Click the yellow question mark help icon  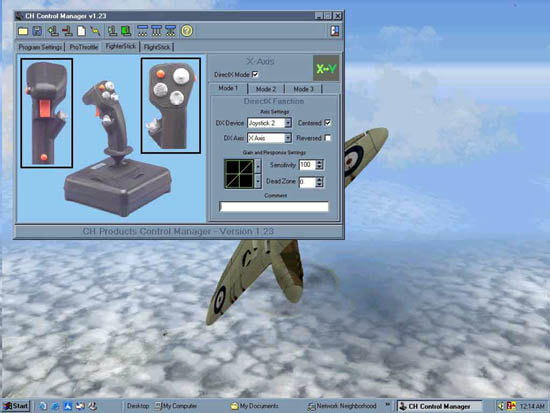point(187,31)
